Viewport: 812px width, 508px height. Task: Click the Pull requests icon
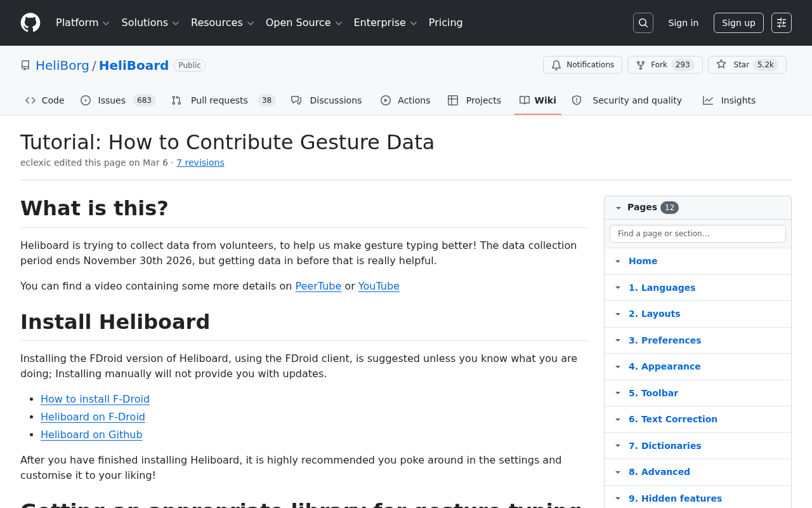[x=176, y=100]
